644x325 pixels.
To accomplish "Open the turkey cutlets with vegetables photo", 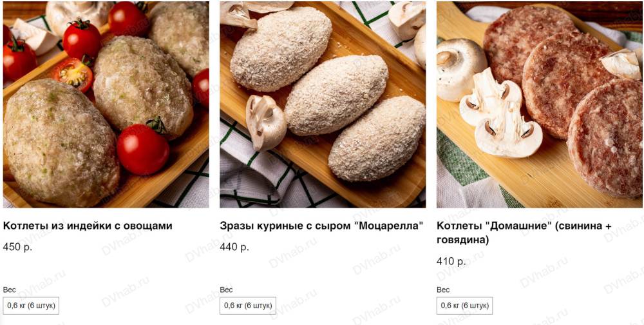I will [x=106, y=104].
